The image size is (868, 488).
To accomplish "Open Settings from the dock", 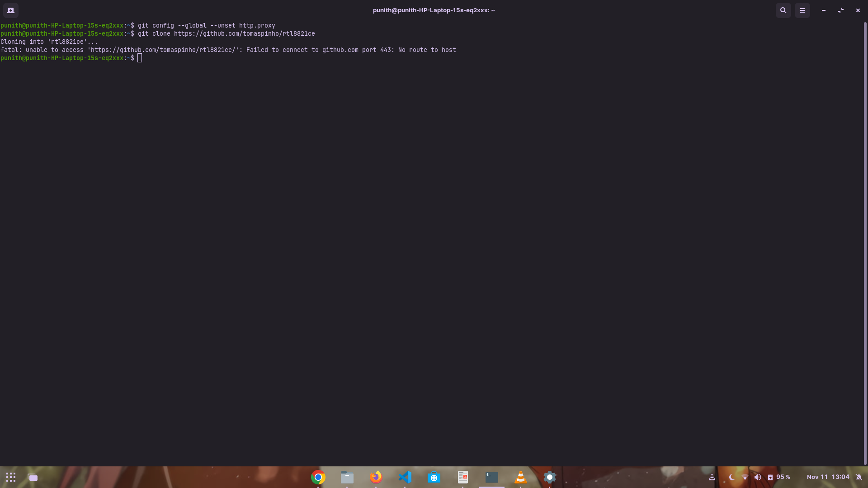I will [x=550, y=477].
